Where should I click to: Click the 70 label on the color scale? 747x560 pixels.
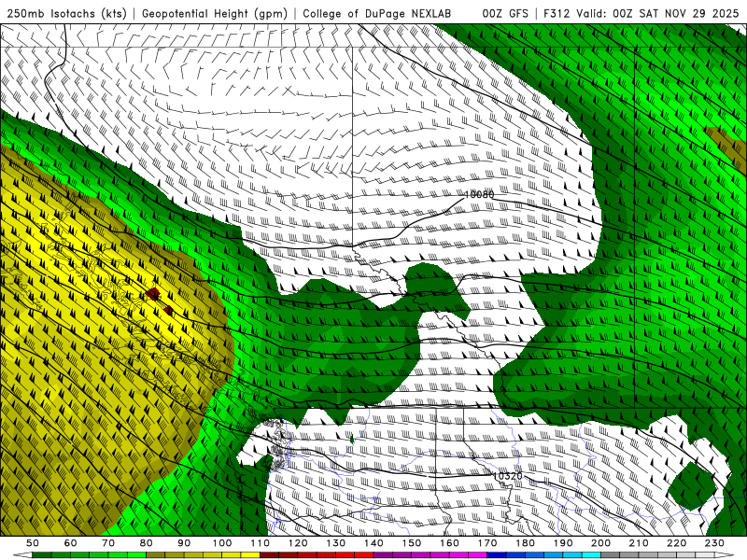tap(108, 543)
